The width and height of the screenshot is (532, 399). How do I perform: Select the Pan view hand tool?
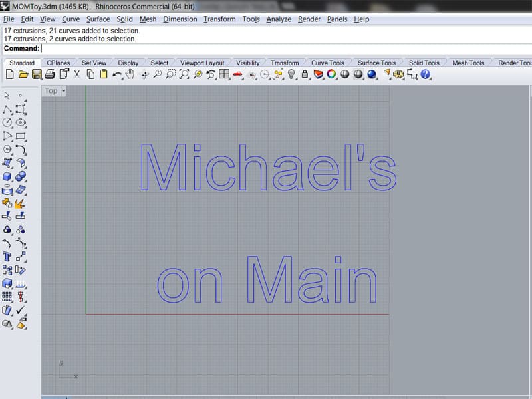click(x=130, y=75)
